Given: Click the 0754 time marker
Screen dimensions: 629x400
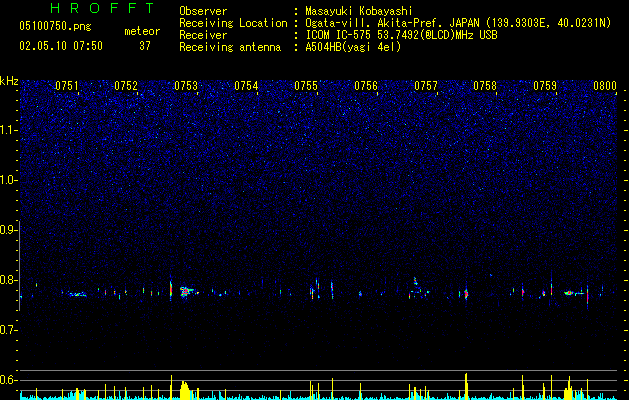Looking at the screenshot, I should (x=246, y=86).
